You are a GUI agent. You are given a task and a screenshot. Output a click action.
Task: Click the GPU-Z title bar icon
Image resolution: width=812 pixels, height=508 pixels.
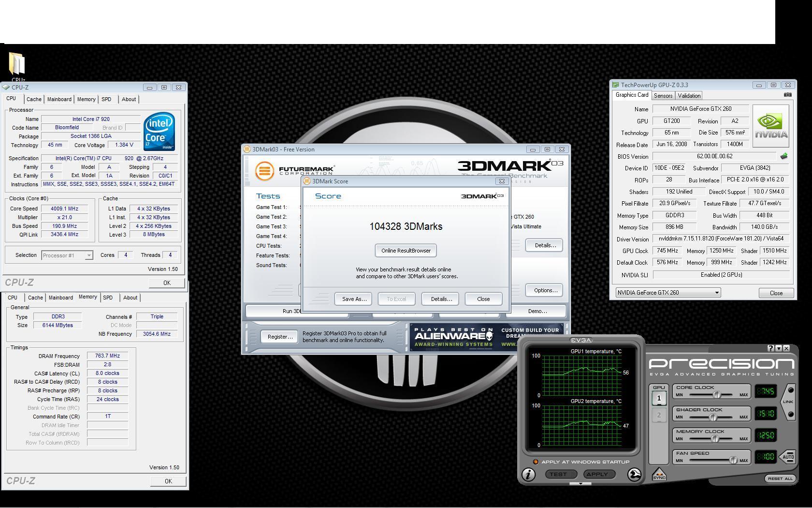tap(615, 85)
